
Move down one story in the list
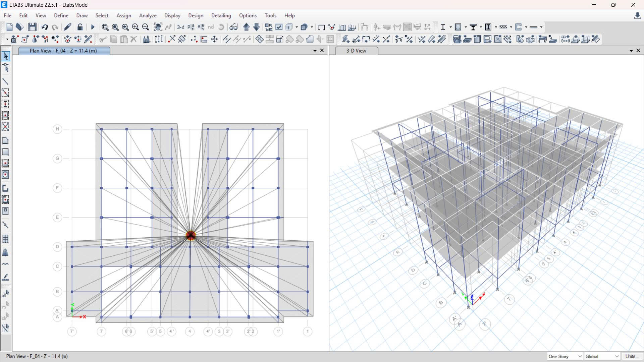257,27
